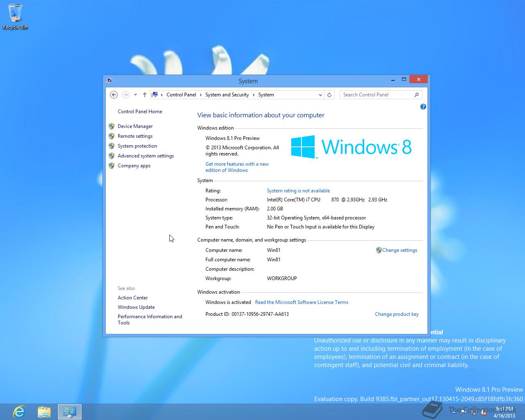Open Windows Update under See also

point(136,307)
